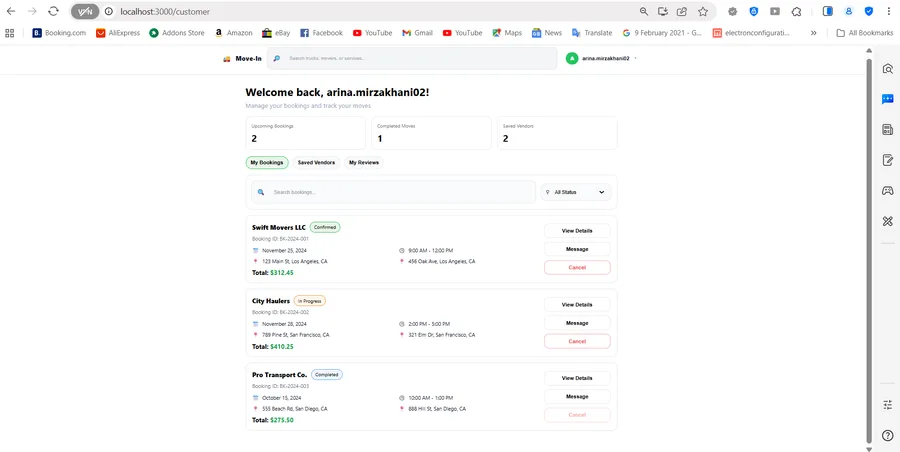Click the Saved Vendors stat card
The width and height of the screenshot is (900, 452).
pyautogui.click(x=557, y=133)
